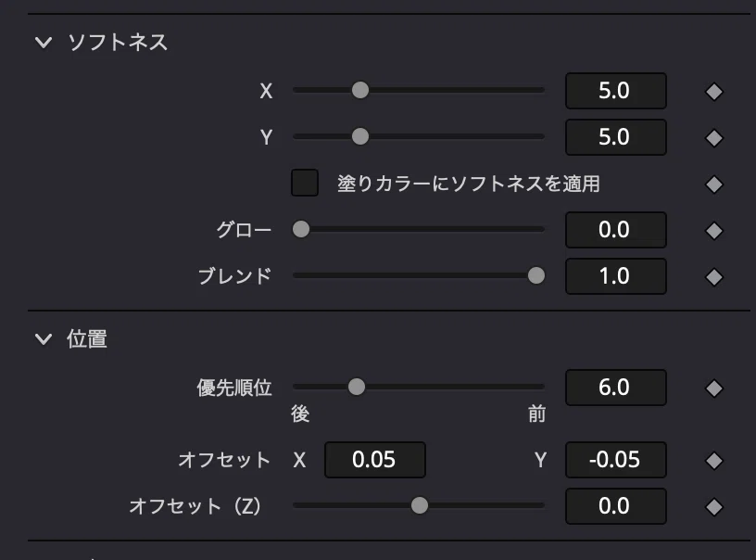Image resolution: width=756 pixels, height=560 pixels.
Task: Click the 優先順位 slider handle
Action: (x=357, y=387)
